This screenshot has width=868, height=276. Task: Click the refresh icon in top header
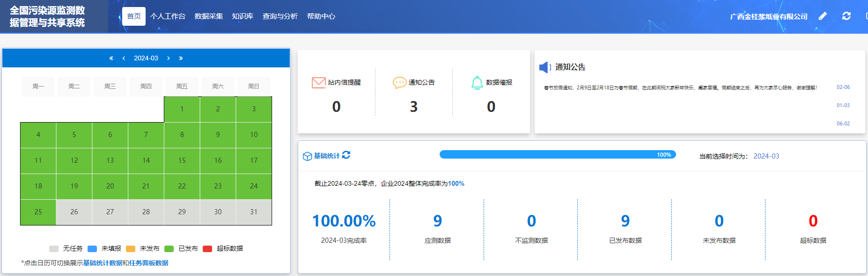coord(846,16)
